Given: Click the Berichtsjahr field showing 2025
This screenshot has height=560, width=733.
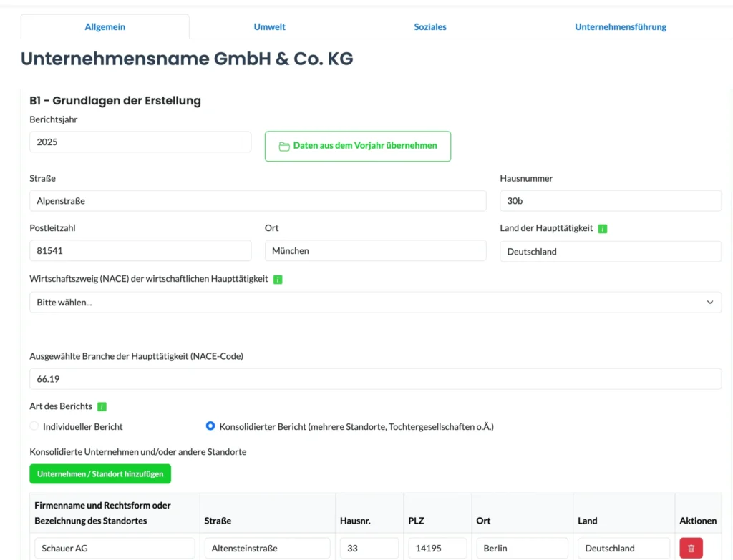Looking at the screenshot, I should click(140, 142).
